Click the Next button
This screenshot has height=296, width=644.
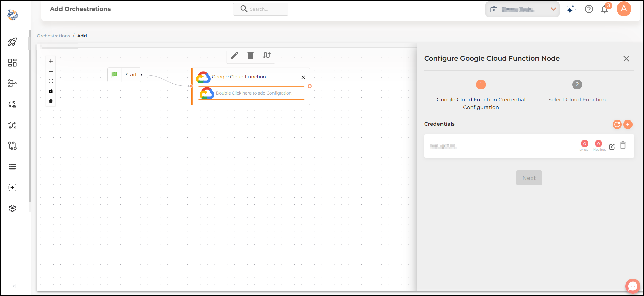529,178
